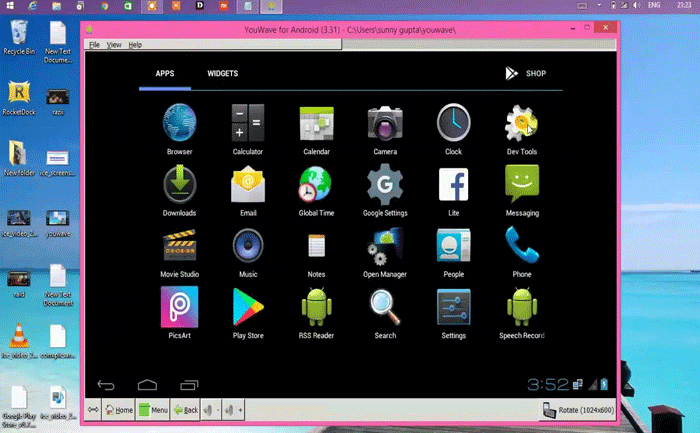Viewport: 700px width, 433px height.
Task: Start the Camera app
Action: coord(385,129)
